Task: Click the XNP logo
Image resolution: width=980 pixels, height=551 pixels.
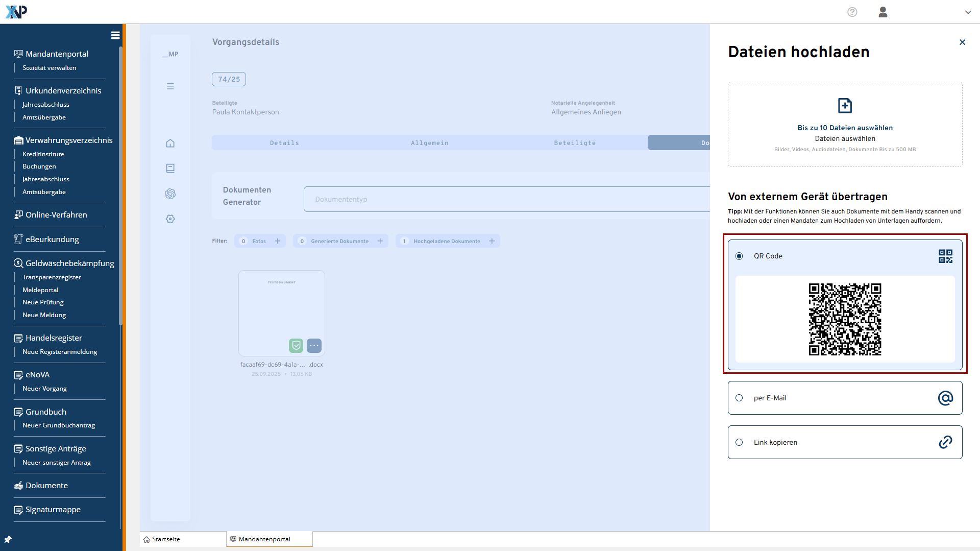Action: click(16, 12)
